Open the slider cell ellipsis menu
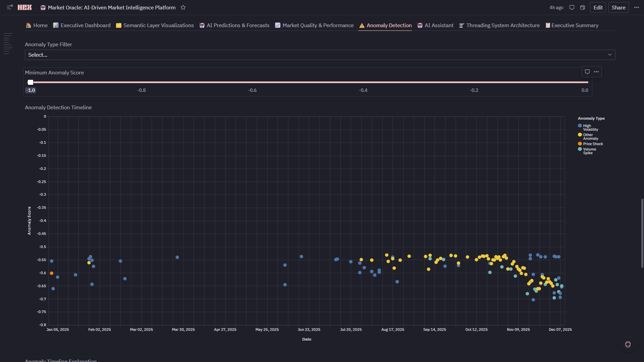The height and width of the screenshot is (362, 644). (x=596, y=72)
